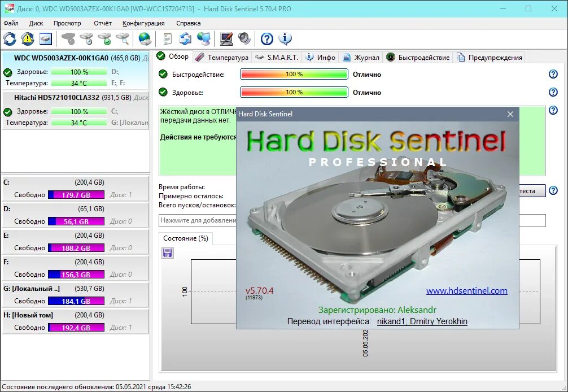Click the WDC disk health 100 % bar
Screen dimensions: 568x392
pos(79,72)
